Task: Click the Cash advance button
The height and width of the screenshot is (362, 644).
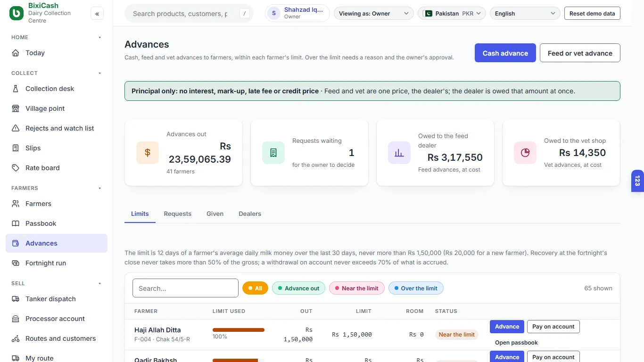Action: coord(505,53)
